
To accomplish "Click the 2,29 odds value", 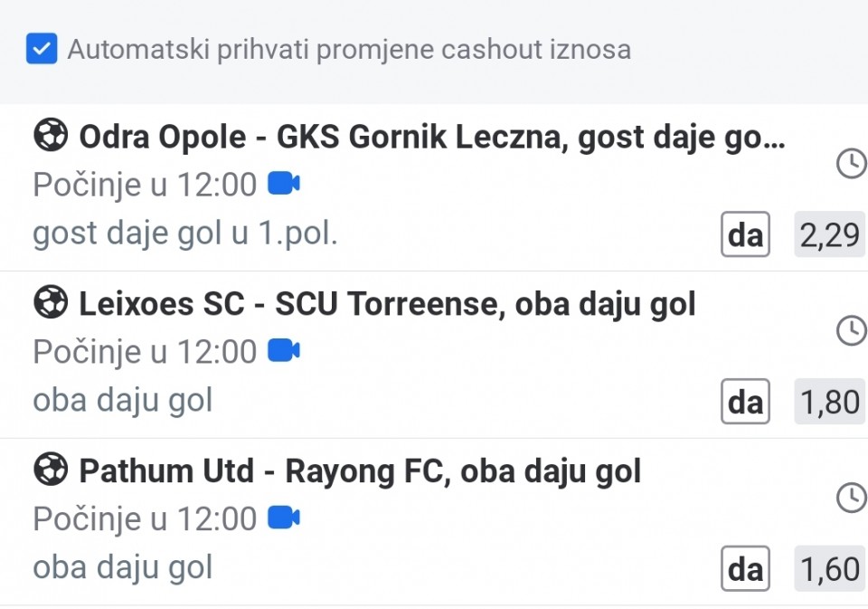I will [830, 235].
